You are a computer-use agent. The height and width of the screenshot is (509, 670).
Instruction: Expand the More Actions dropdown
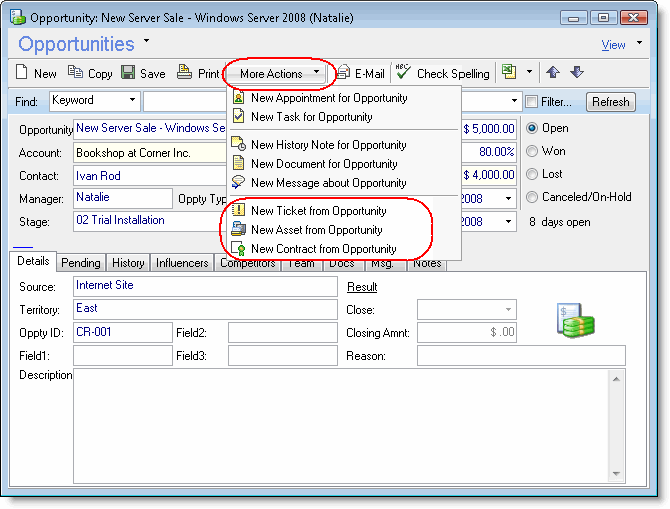[x=277, y=73]
